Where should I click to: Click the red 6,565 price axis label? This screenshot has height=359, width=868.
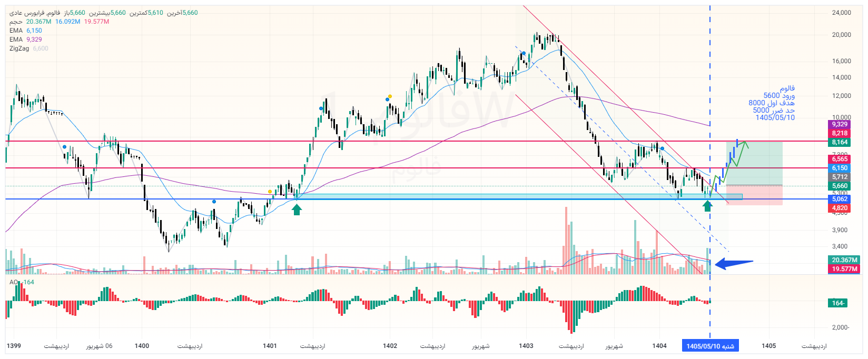(x=840, y=159)
